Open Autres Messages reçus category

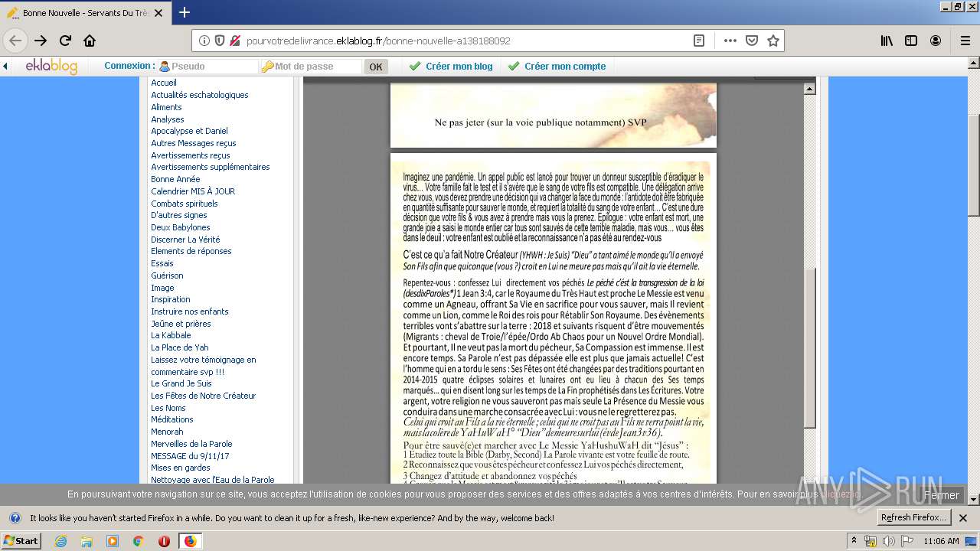[x=194, y=143]
